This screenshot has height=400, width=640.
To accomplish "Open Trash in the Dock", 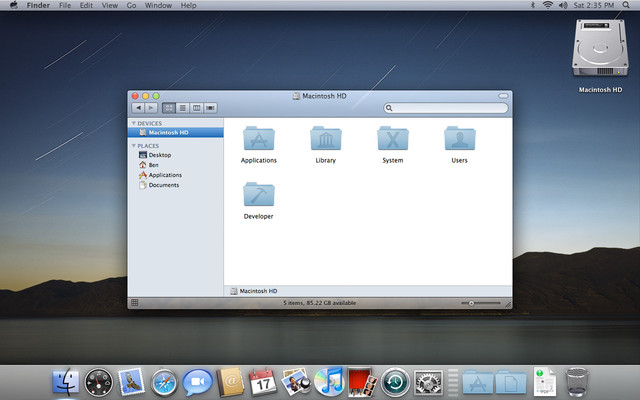I will click(x=578, y=381).
